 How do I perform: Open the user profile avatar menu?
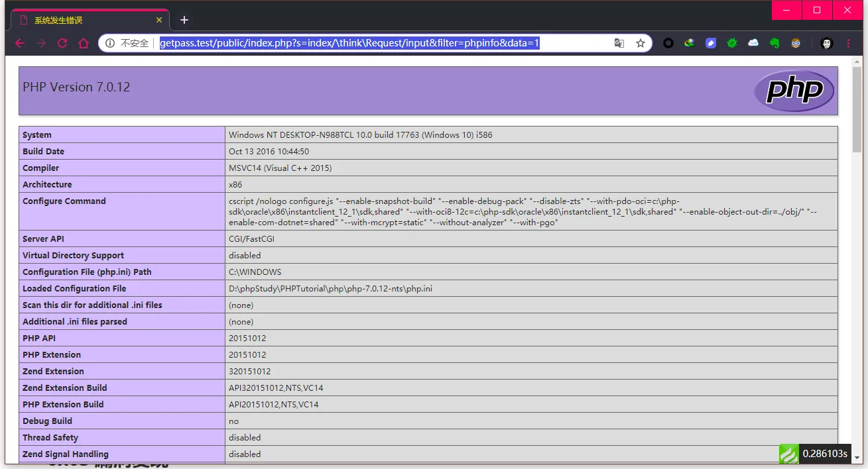pyautogui.click(x=826, y=43)
